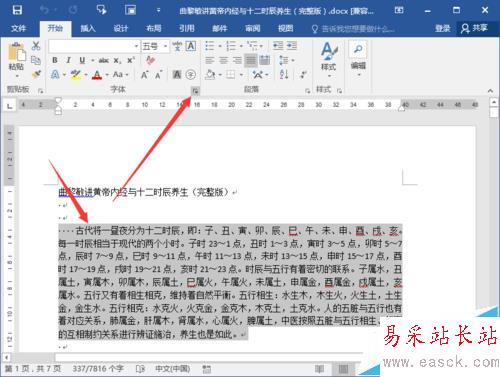Toggle Underline formatting

82,60
